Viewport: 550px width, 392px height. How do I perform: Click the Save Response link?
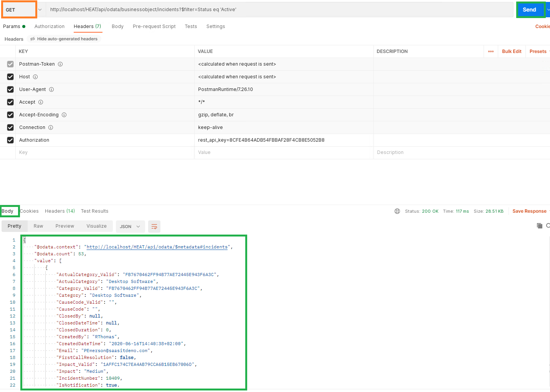tap(529, 211)
